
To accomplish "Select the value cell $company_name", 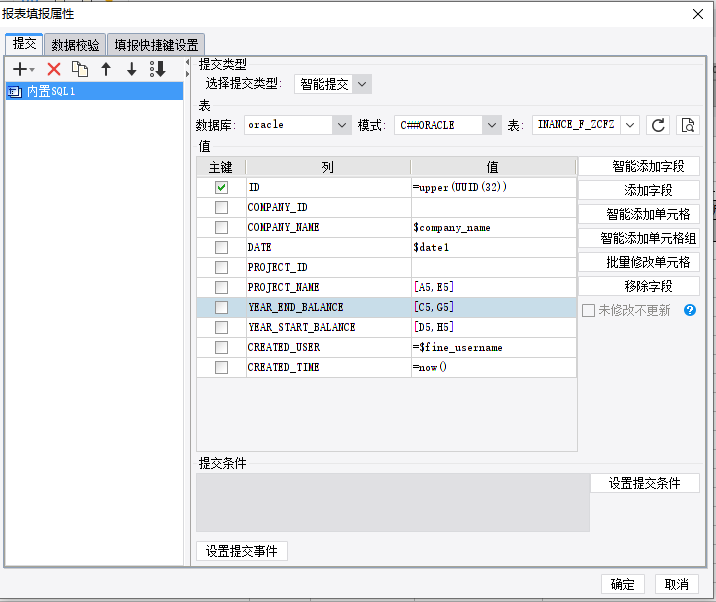I will (494, 227).
